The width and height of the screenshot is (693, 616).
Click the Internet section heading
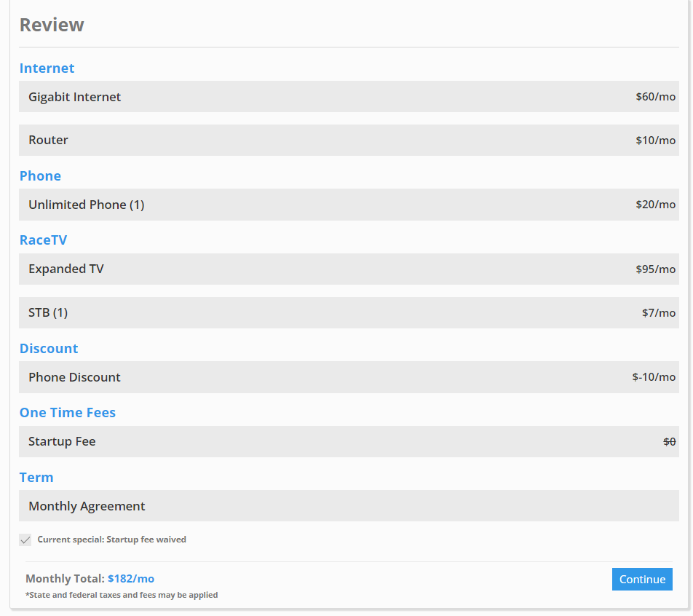click(x=47, y=68)
